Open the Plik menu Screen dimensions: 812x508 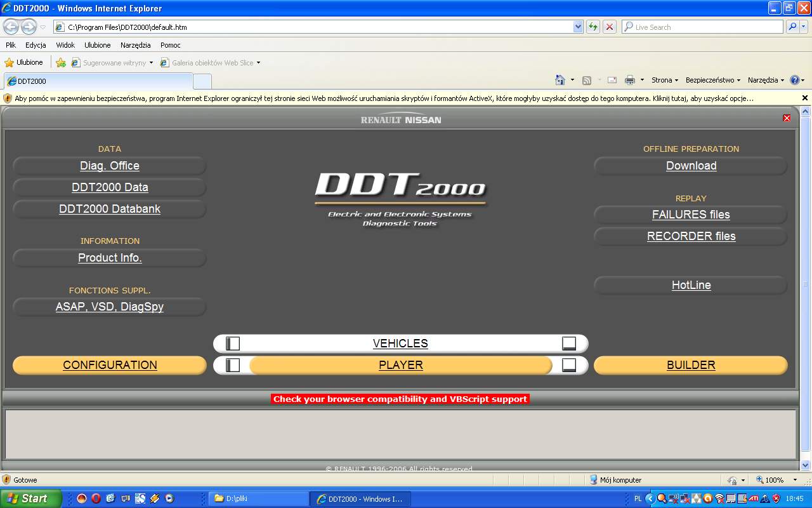click(x=11, y=45)
